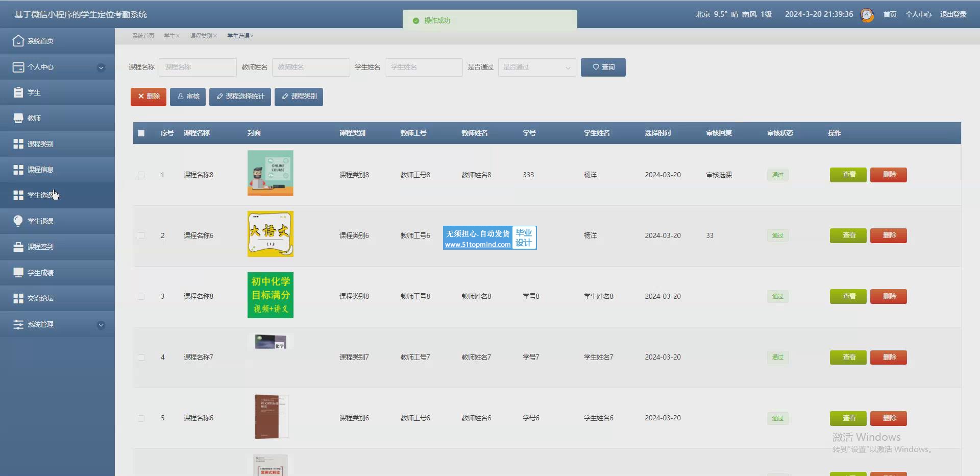Close the 课程类别 breadcrumb tab
Viewport: 980px width, 476px height.
coord(215,36)
